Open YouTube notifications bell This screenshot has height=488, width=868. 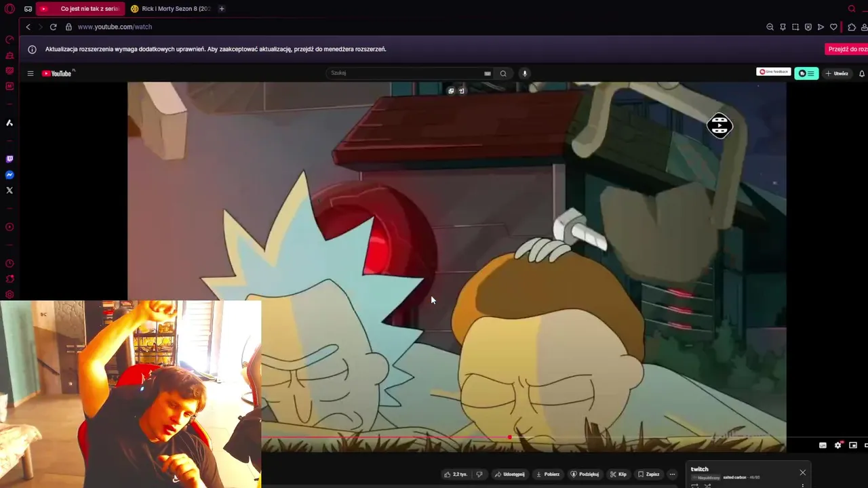862,73
